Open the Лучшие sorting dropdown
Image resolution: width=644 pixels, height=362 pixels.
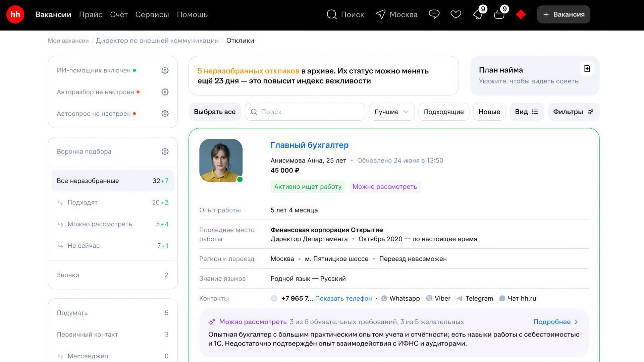coord(391,112)
